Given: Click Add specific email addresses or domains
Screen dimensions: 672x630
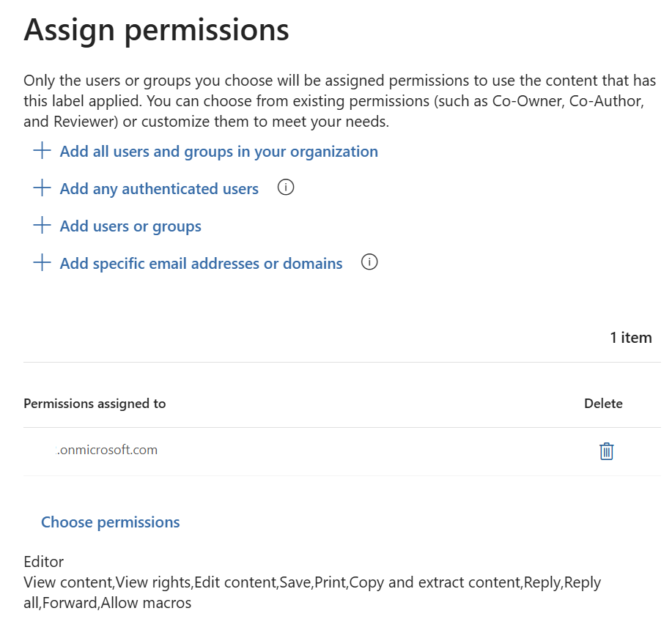Looking at the screenshot, I should [201, 264].
